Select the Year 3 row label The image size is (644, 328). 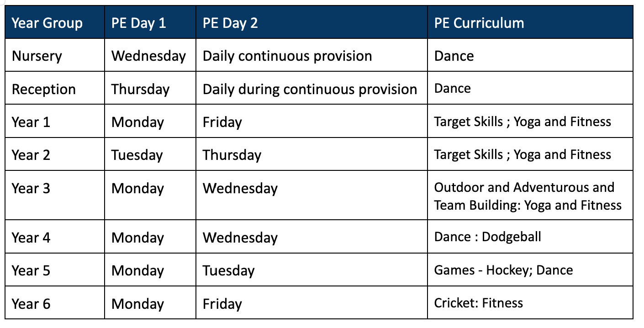pyautogui.click(x=31, y=188)
